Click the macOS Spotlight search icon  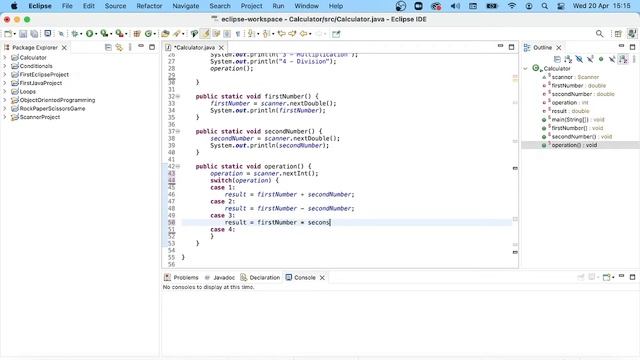pyautogui.click(x=544, y=6)
